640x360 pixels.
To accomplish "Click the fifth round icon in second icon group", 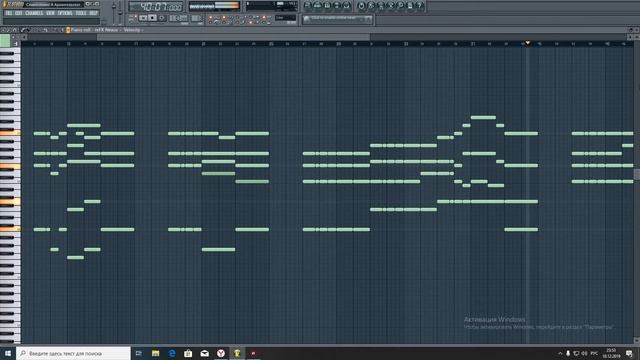I will 400,5.
